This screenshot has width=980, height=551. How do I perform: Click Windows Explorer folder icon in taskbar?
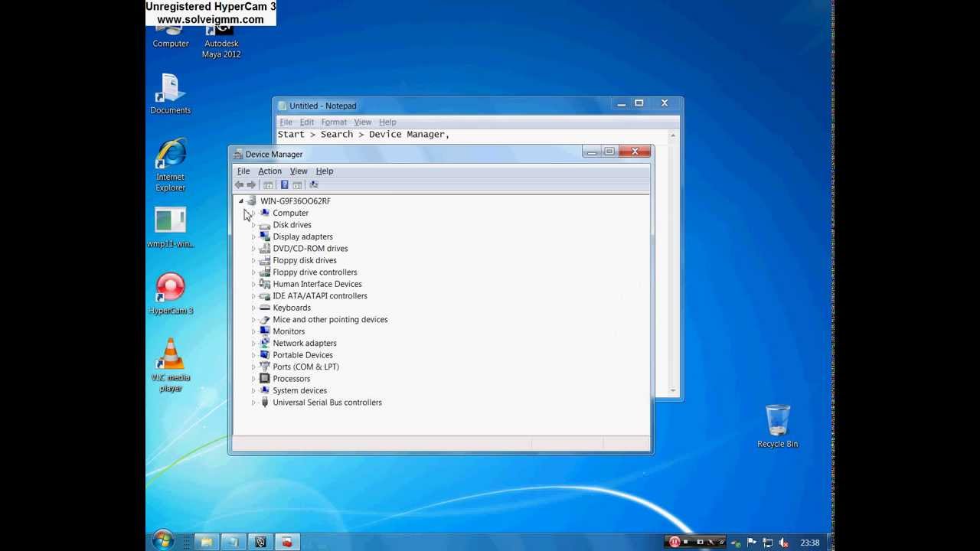click(206, 542)
